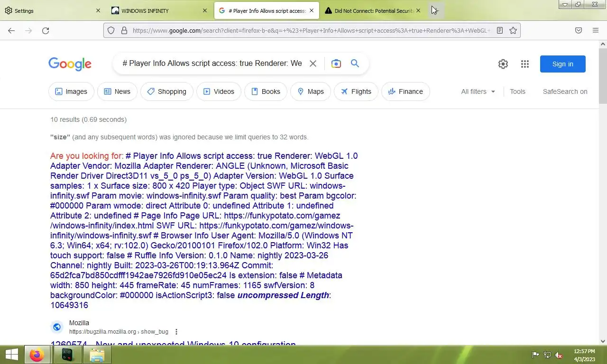Go back to the previous page
Viewport: 607px width, 364px height.
(x=11, y=30)
